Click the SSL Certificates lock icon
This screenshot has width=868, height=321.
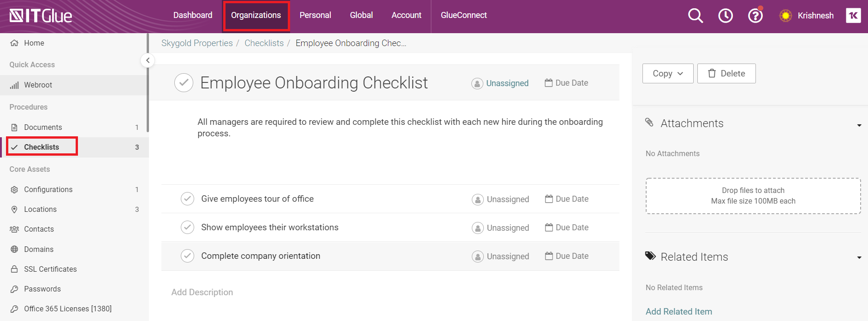point(14,269)
